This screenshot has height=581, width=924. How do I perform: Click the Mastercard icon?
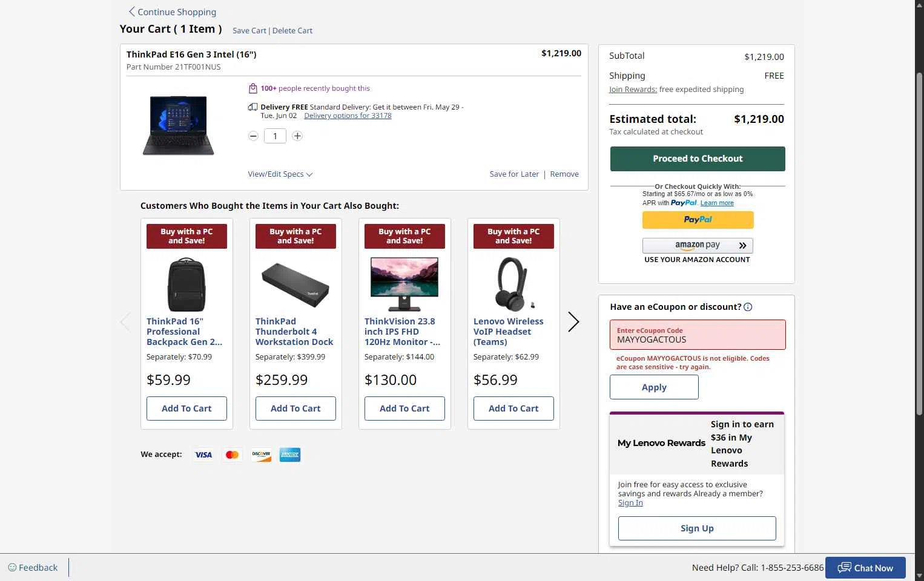(x=232, y=455)
